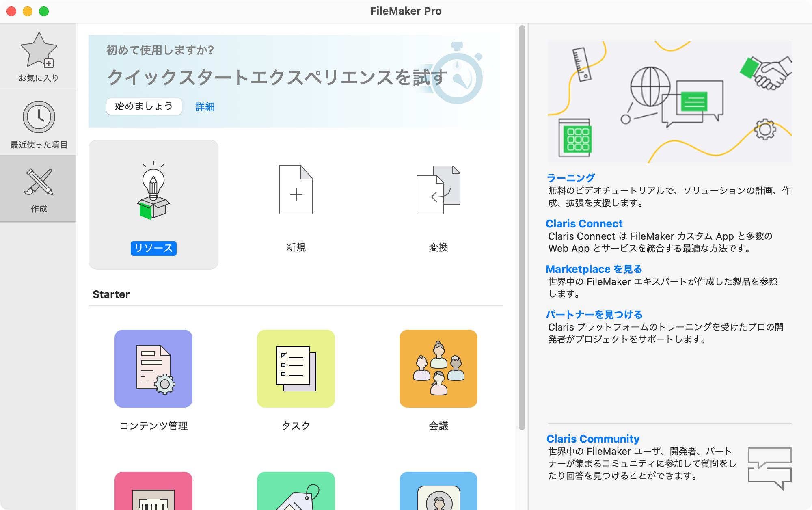Maximize the window with green button
The width and height of the screenshot is (812, 510).
click(x=44, y=11)
